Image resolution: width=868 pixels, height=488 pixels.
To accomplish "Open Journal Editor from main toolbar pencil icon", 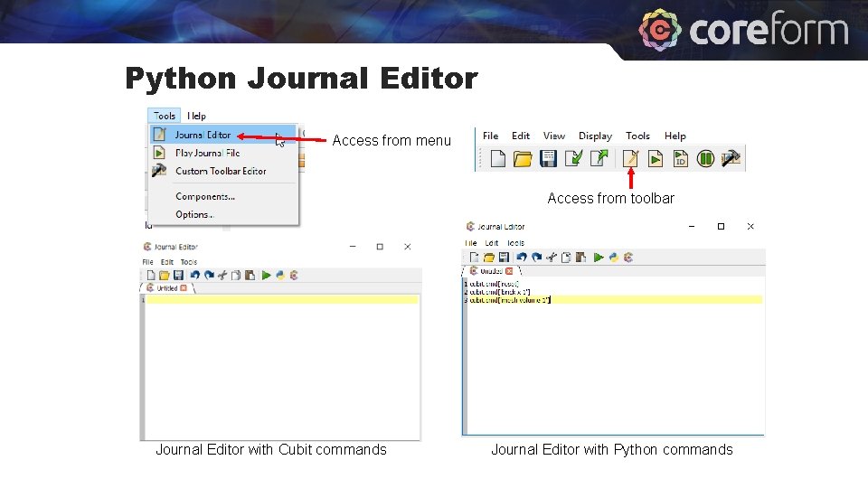I will point(630,159).
